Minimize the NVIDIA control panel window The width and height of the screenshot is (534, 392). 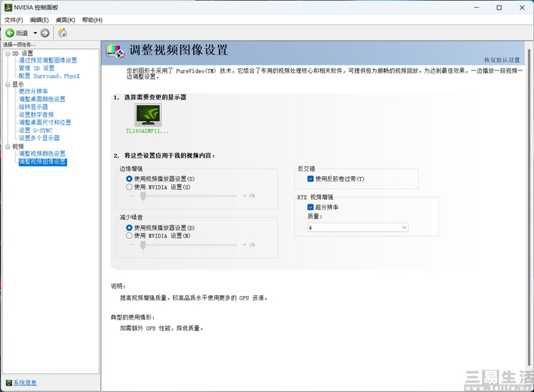click(x=477, y=8)
